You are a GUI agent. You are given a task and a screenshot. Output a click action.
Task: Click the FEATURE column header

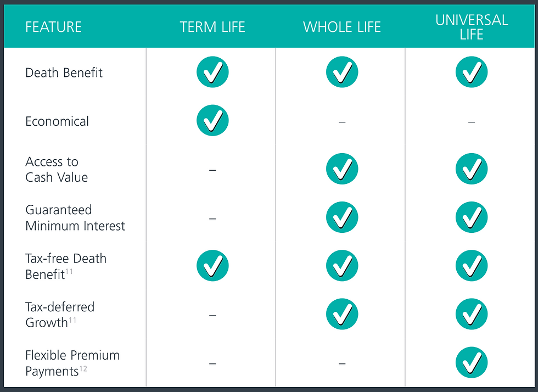click(54, 27)
